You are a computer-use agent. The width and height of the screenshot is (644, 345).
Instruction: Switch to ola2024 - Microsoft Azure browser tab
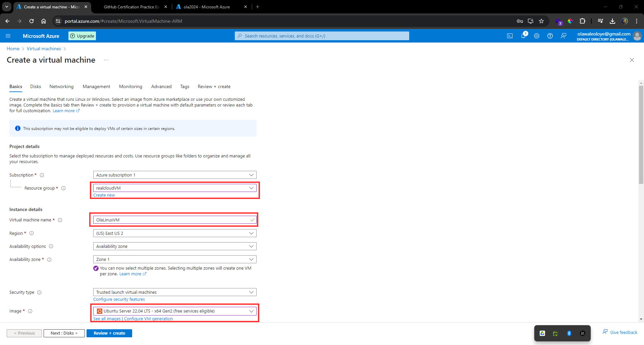click(x=212, y=7)
